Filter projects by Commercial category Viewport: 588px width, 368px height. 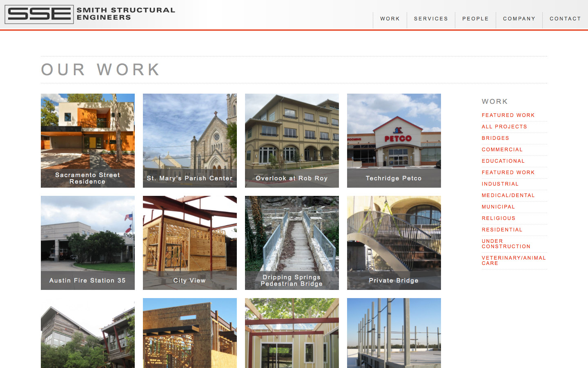tap(502, 150)
